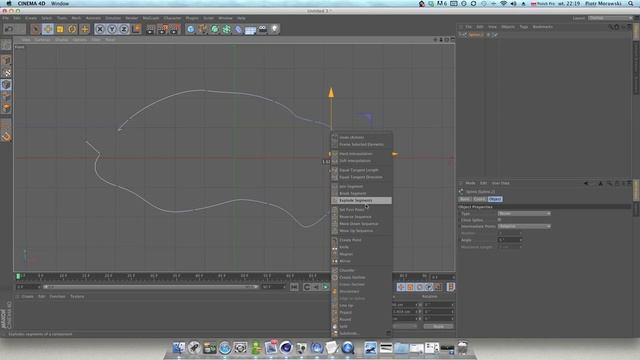Open the Mode menu in Attribute Manager
Screen dimensions: 640x360
tap(470, 183)
